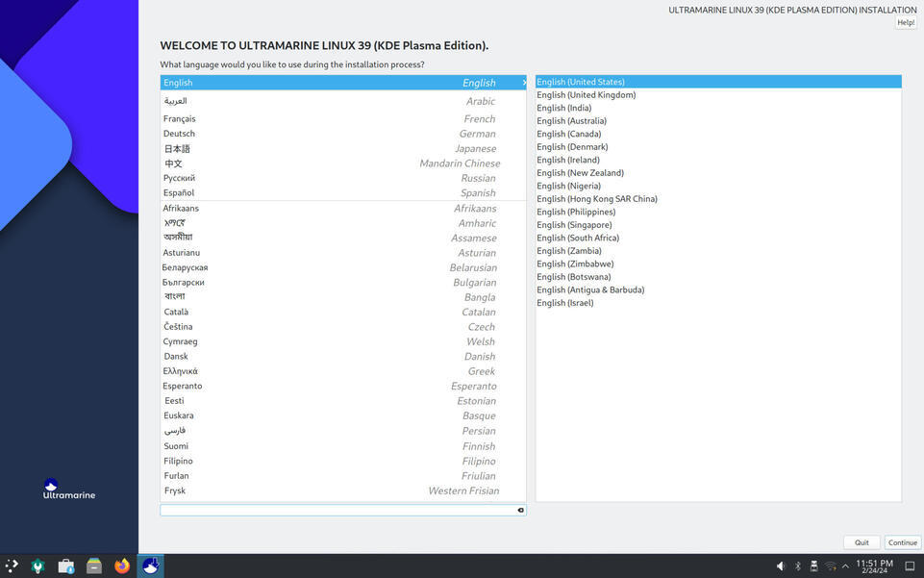Choose English (New Zealand) locale
The width and height of the screenshot is (924, 578).
pos(718,173)
